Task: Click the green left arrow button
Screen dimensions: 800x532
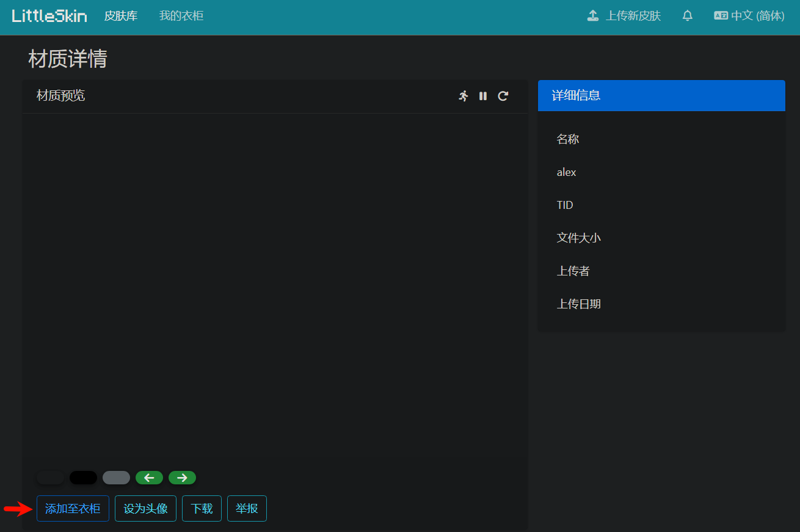Action: click(x=149, y=478)
